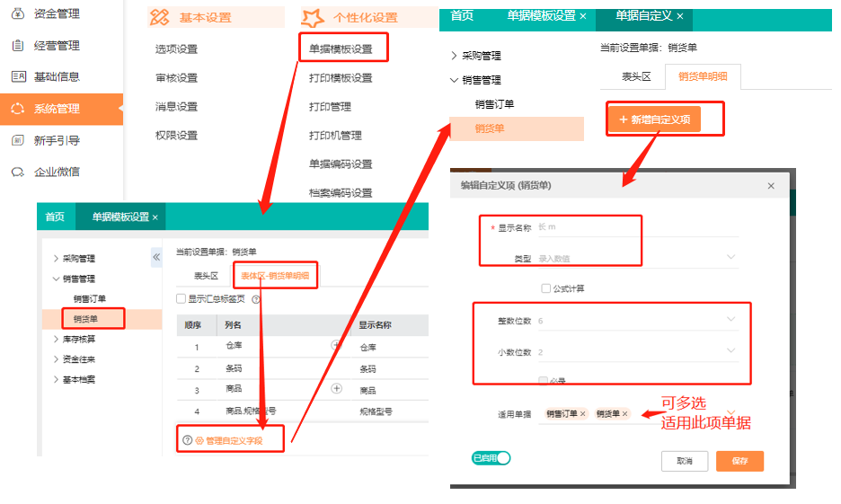Open the 管理自定义字段 link
Viewport: 841px width, 504px height.
(x=235, y=441)
